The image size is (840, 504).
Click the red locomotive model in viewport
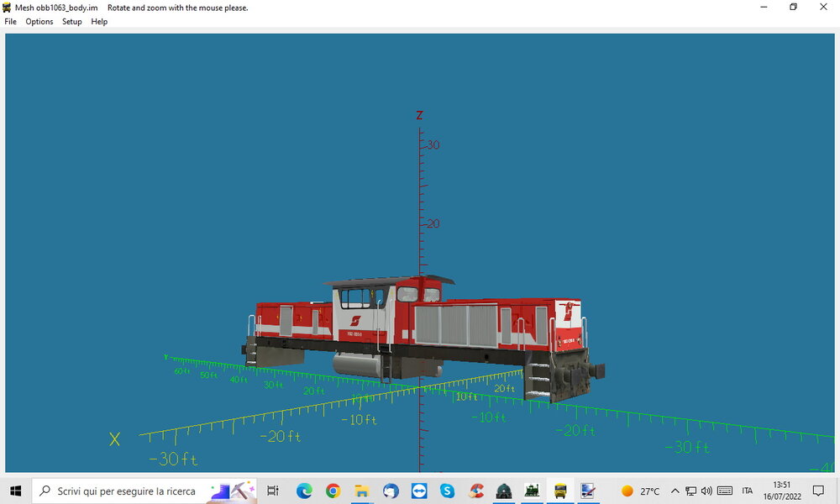pyautogui.click(x=423, y=338)
